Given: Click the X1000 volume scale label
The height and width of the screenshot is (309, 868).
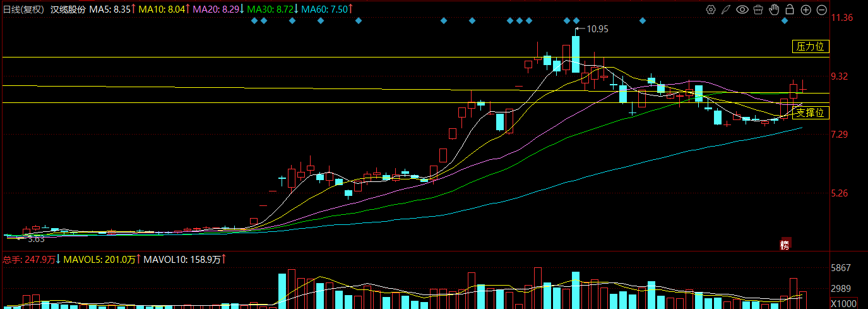Looking at the screenshot, I should click(x=843, y=303).
